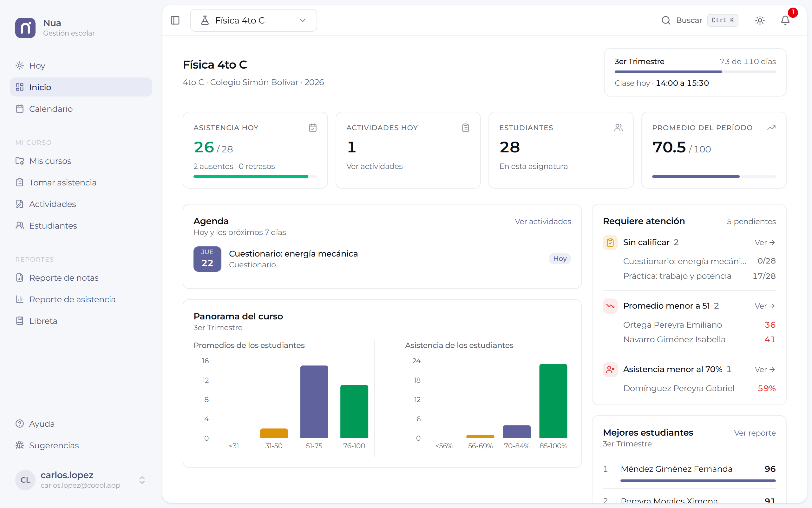Viewport: 812px width, 508px height.
Task: Open the notifications bell
Action: pyautogui.click(x=785, y=21)
